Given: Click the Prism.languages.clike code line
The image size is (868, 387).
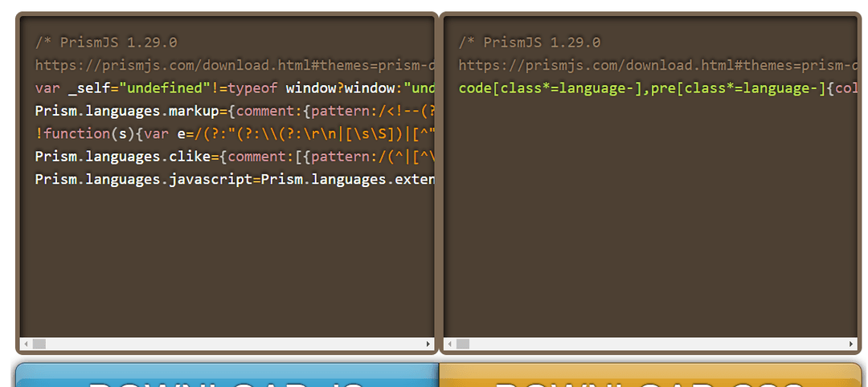Looking at the screenshot, I should pos(235,157).
